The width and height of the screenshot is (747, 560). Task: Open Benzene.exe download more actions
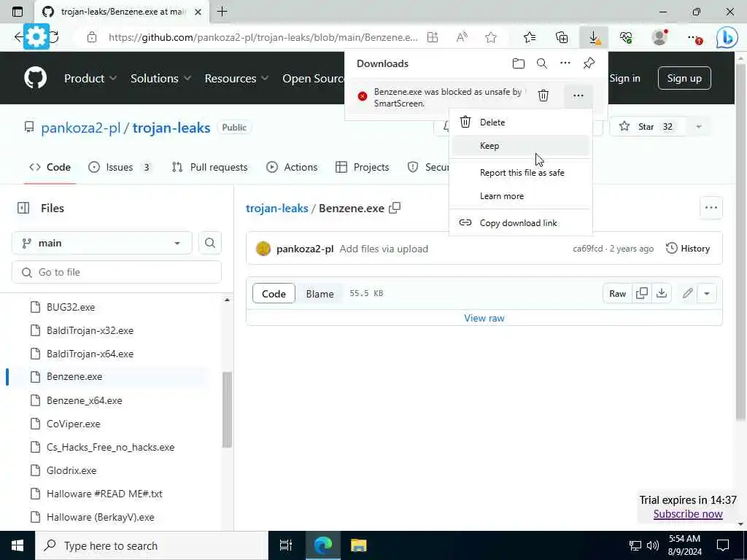coord(578,96)
